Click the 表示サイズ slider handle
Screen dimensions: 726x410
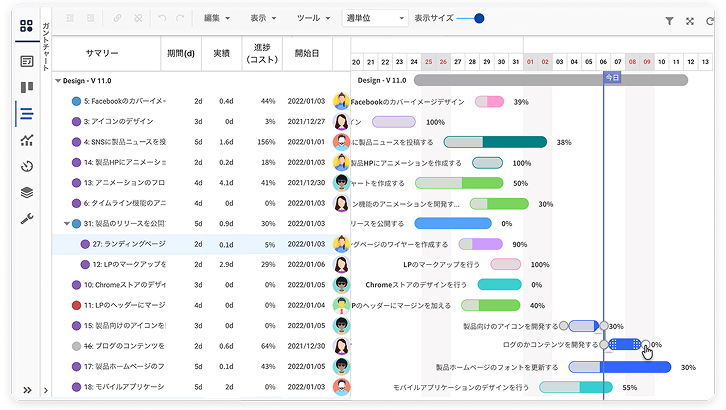click(x=479, y=18)
